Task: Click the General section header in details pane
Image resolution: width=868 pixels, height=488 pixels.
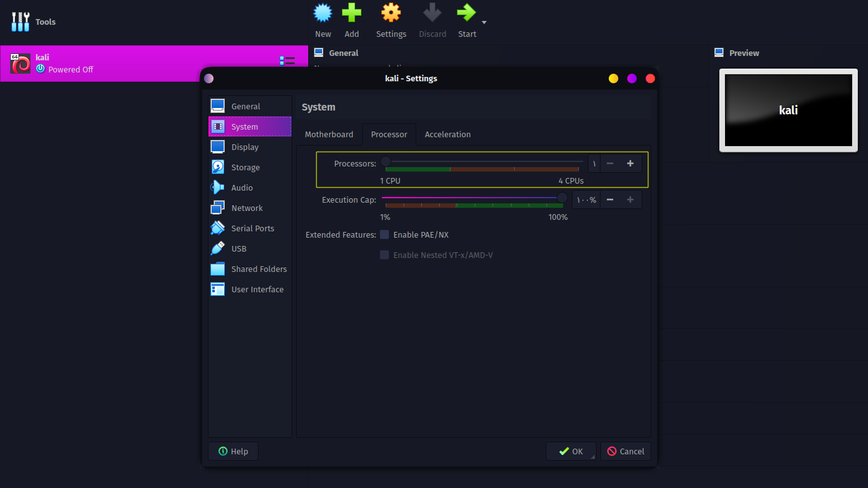Action: coord(344,53)
